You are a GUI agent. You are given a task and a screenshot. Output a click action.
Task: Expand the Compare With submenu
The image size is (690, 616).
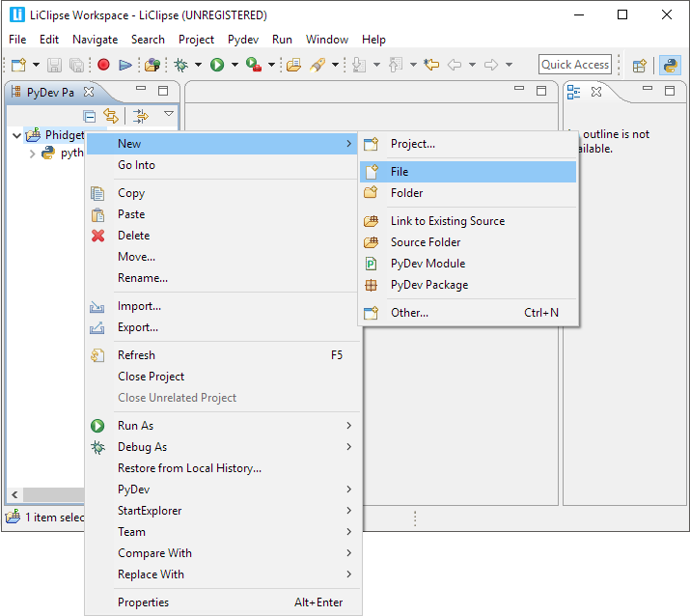(x=223, y=553)
